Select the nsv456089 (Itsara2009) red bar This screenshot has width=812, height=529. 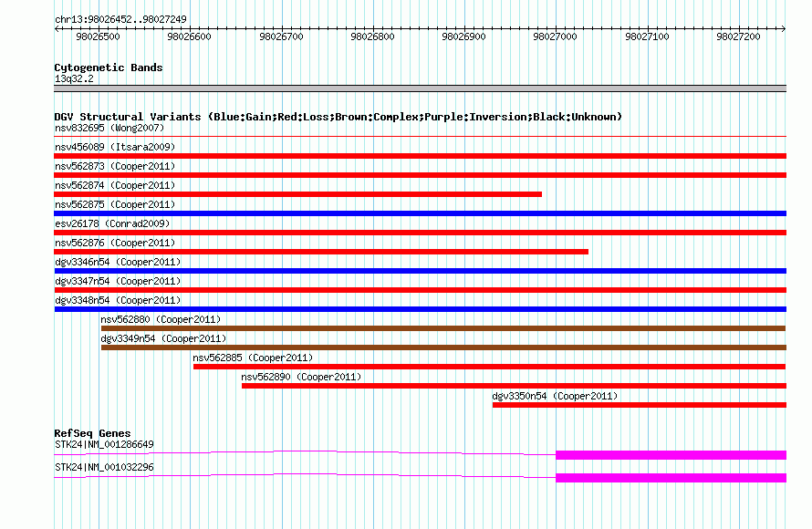[420, 156]
